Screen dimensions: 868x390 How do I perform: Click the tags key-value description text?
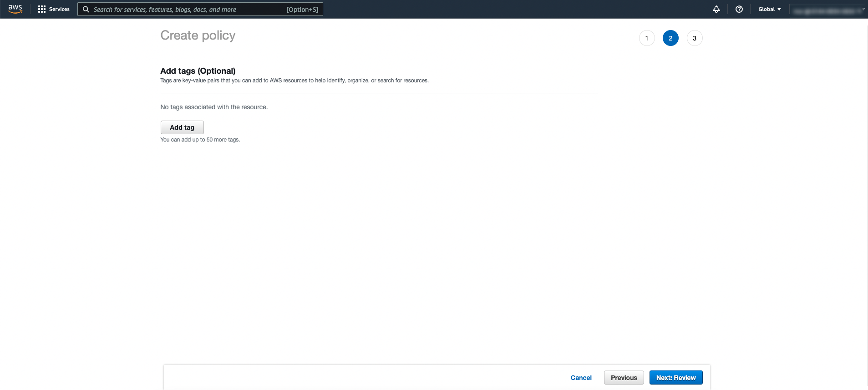click(x=294, y=81)
